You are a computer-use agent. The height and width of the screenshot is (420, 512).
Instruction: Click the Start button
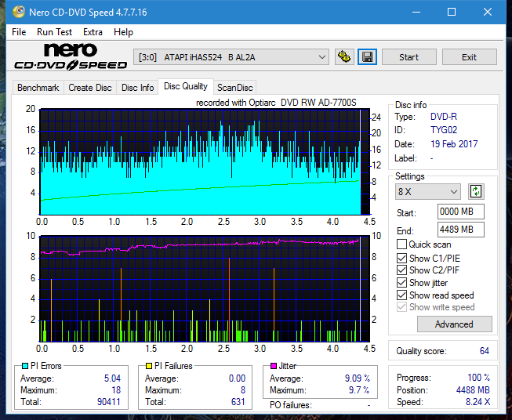click(409, 57)
